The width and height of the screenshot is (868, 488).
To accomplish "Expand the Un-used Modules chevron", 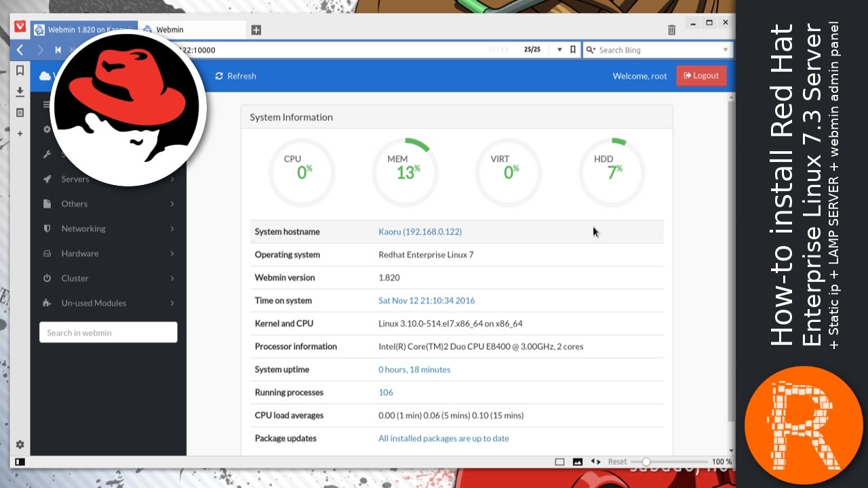I will coord(172,303).
